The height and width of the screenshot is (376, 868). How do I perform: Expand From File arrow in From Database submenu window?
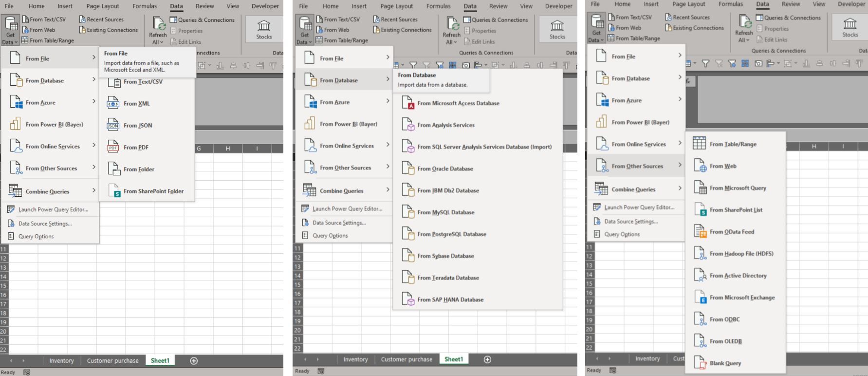[x=388, y=57]
